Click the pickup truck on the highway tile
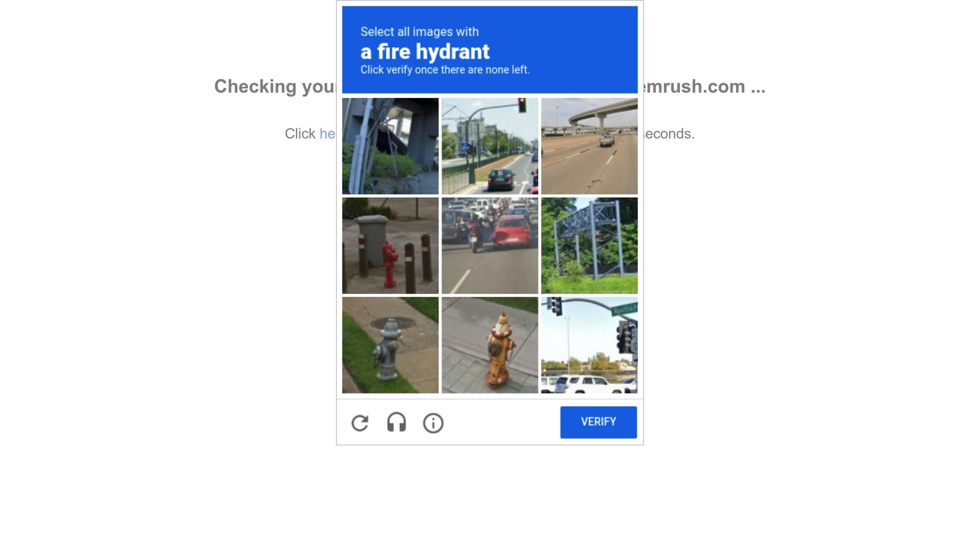Screen dimensions: 980x551 [607, 140]
